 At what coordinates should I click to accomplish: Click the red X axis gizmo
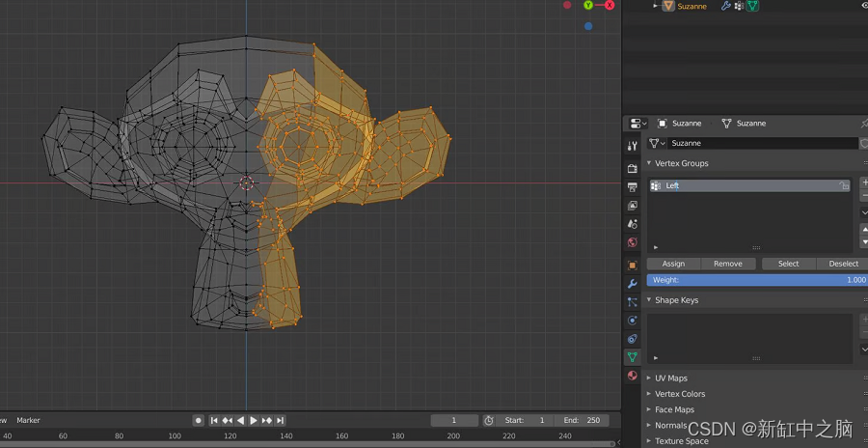pos(610,6)
